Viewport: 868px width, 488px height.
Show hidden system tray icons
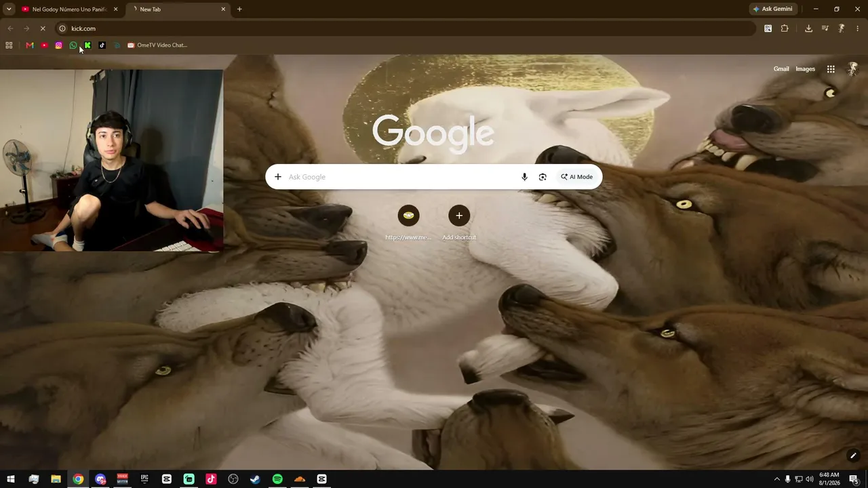tap(777, 479)
